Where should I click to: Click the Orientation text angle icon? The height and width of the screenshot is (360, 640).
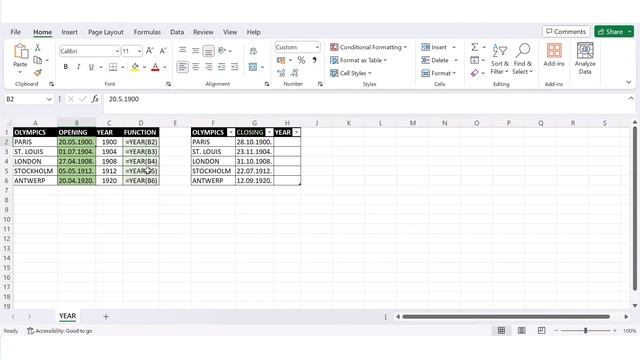pyautogui.click(x=222, y=51)
